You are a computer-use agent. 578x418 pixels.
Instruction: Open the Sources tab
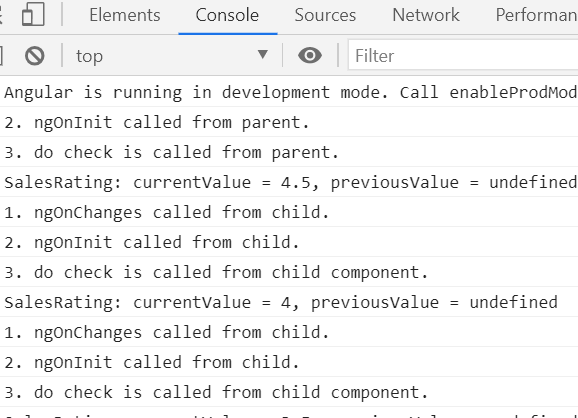(x=325, y=15)
